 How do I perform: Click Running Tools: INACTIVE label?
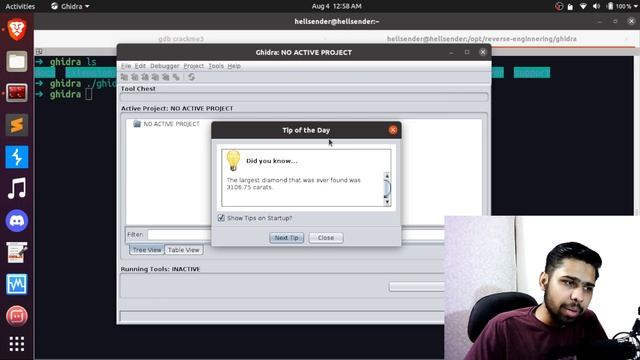coord(160,269)
